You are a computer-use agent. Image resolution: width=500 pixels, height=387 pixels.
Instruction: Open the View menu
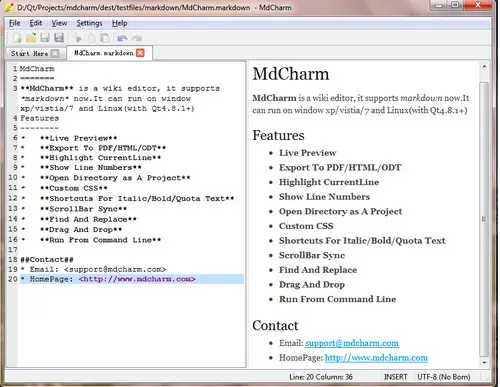[59, 23]
